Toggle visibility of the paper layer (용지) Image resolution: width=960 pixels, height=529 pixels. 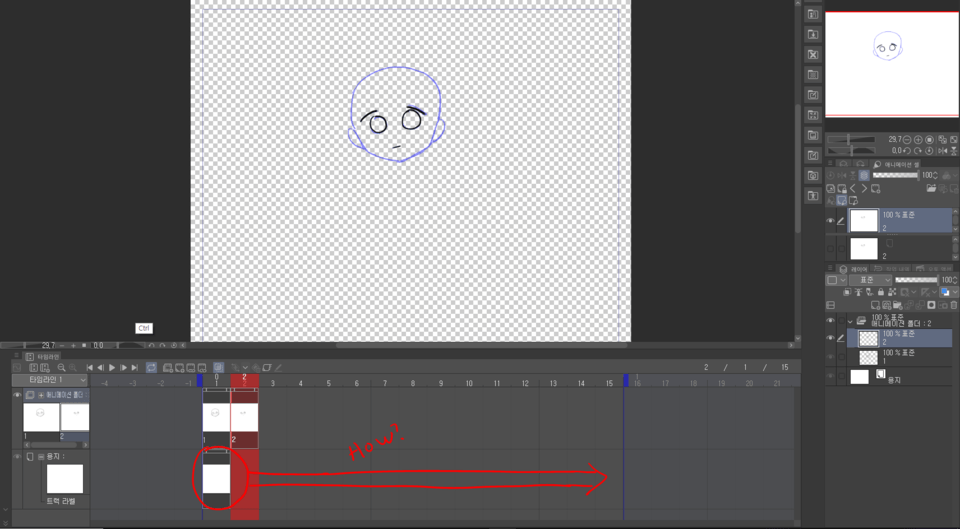pos(831,377)
